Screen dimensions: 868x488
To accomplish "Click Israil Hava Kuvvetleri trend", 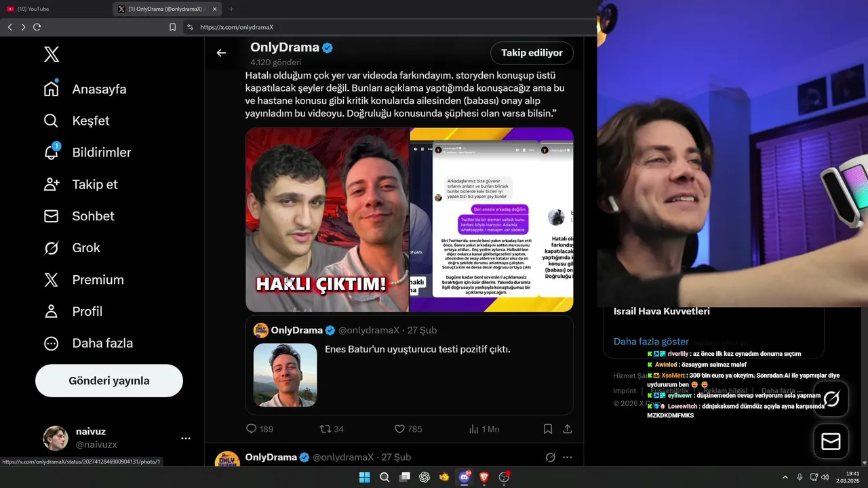I will (662, 311).
